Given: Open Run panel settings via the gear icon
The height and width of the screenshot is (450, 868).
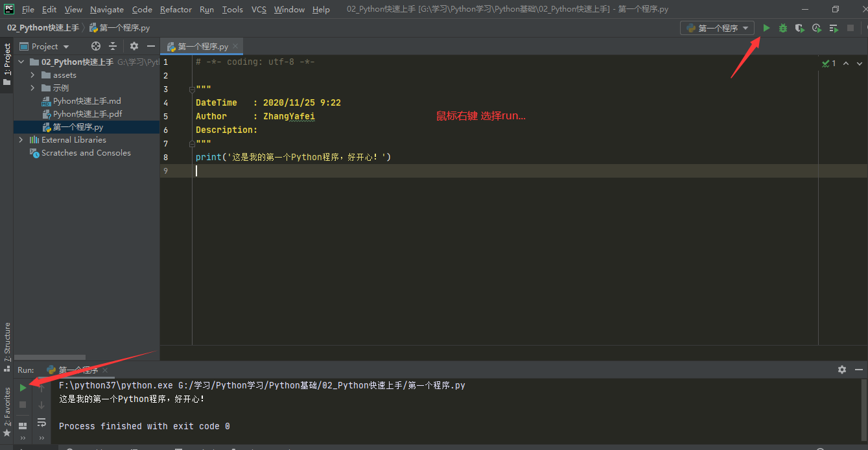Looking at the screenshot, I should pyautogui.click(x=841, y=370).
